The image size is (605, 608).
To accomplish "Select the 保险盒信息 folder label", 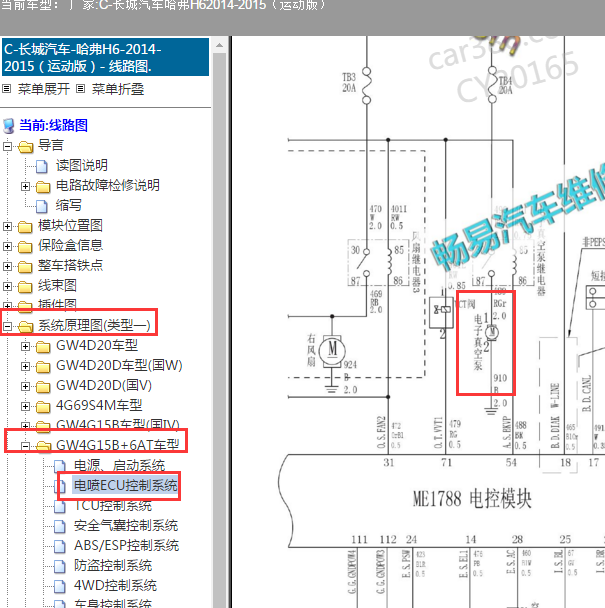I will (x=70, y=245).
